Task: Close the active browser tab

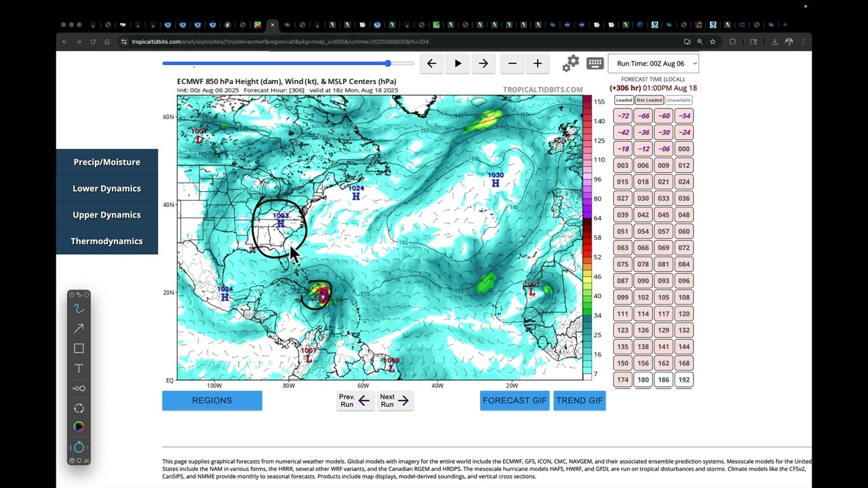Action: point(273,25)
